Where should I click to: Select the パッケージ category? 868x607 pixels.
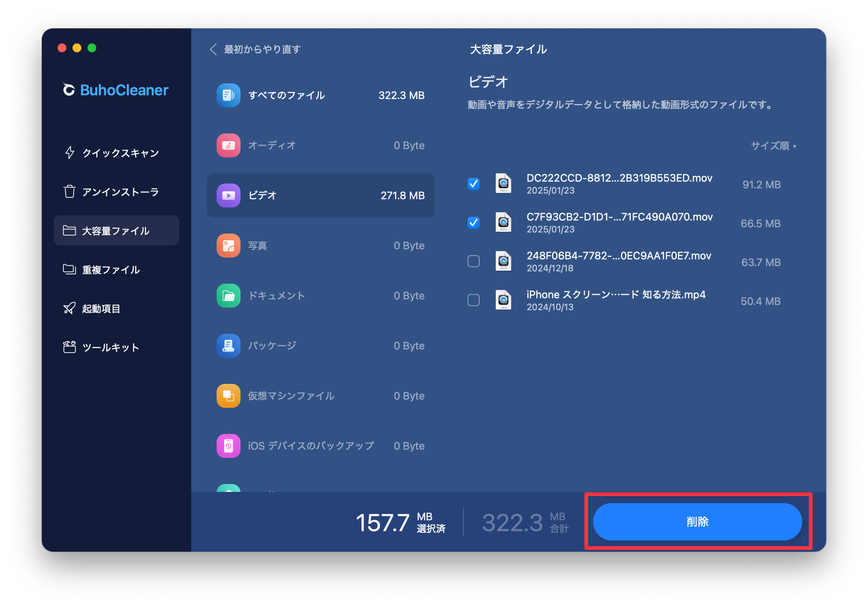coord(320,345)
